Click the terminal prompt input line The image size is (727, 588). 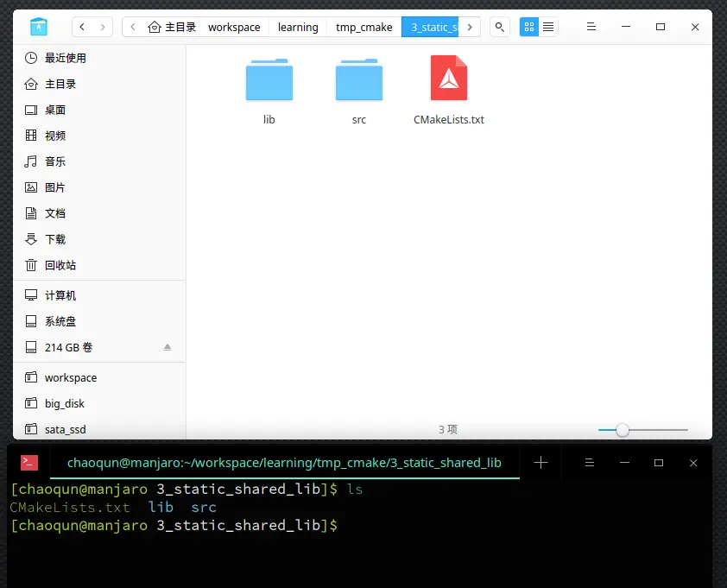click(x=174, y=525)
